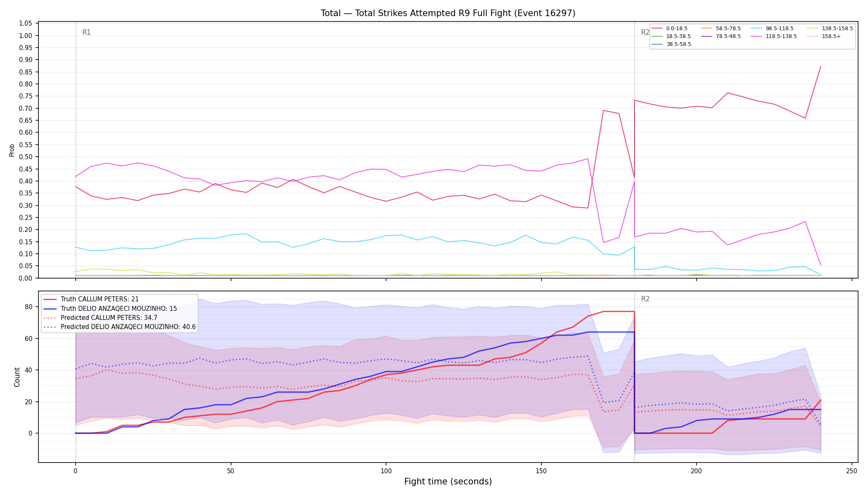Click the R2 round label in the Prob chart
The image size is (868, 496).
click(645, 32)
